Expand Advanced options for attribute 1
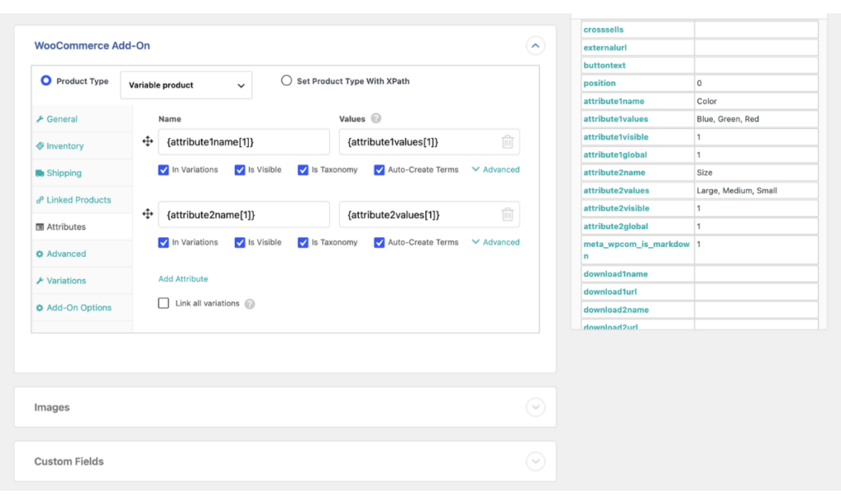Screen dimensions: 841x504 point(495,169)
